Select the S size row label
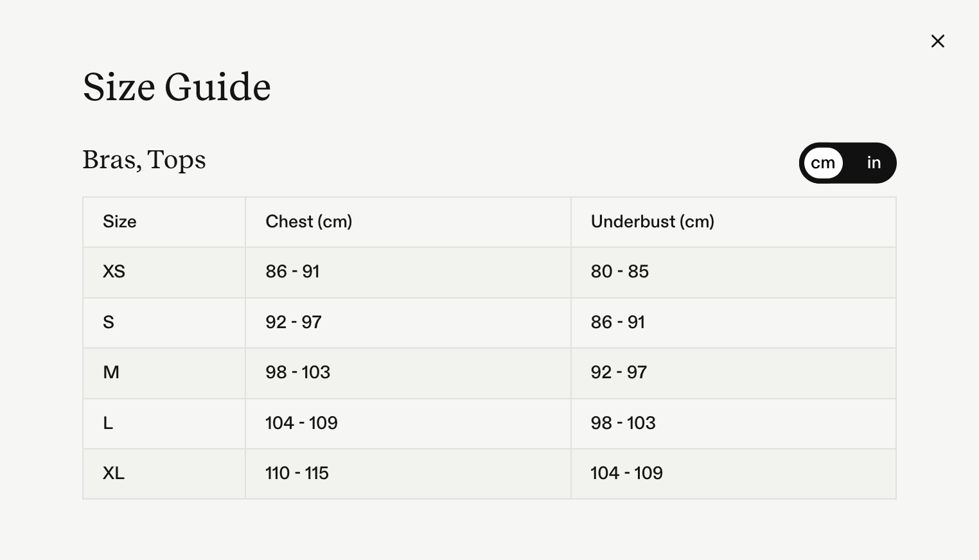Image resolution: width=979 pixels, height=560 pixels. [109, 322]
